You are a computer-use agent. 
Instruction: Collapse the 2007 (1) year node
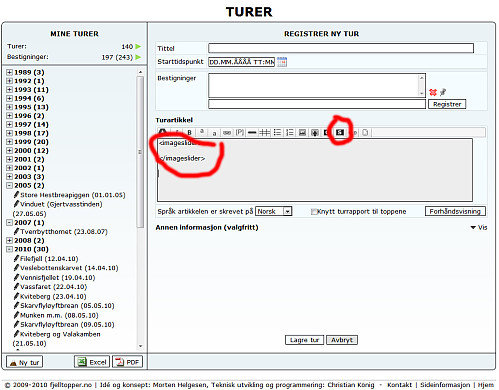tap(9, 222)
